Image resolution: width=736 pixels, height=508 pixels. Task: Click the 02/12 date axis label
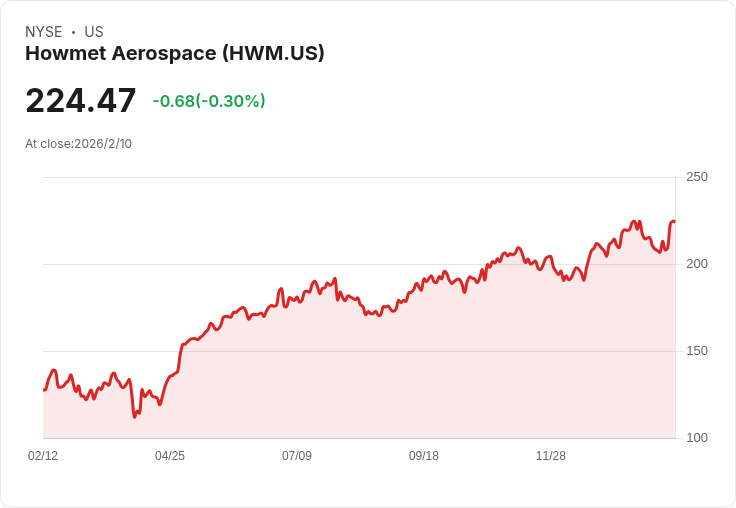[x=43, y=456]
